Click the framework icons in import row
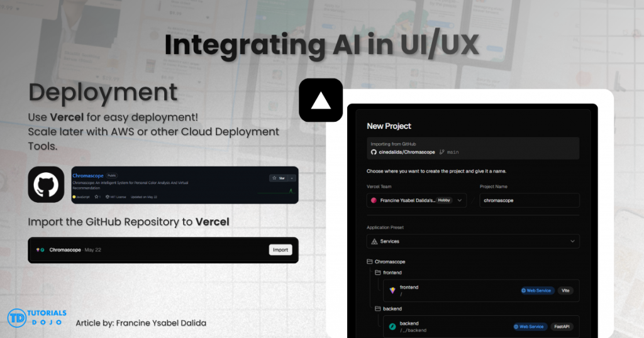This screenshot has height=338, width=644. tap(40, 250)
